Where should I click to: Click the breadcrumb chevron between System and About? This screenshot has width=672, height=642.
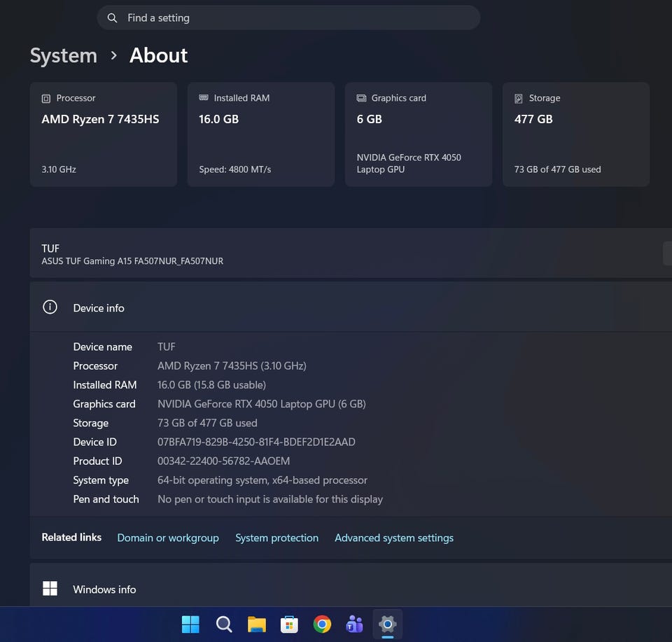click(x=113, y=55)
